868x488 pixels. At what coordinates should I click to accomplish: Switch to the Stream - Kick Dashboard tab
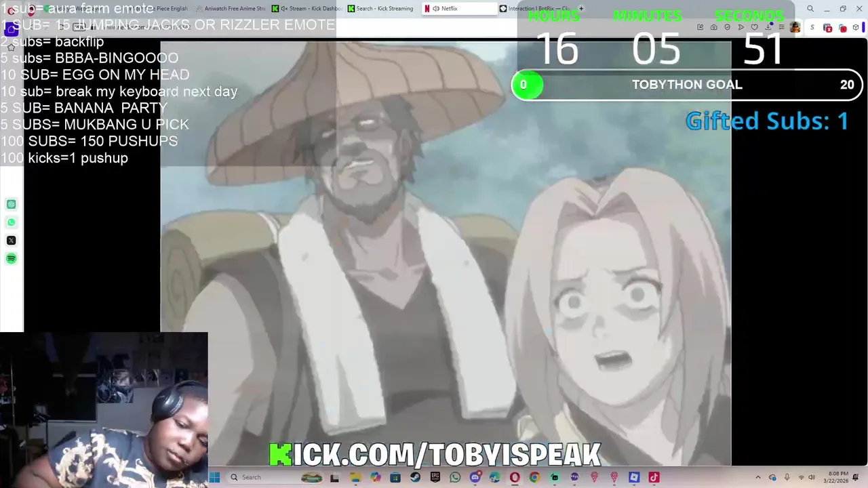click(x=307, y=8)
